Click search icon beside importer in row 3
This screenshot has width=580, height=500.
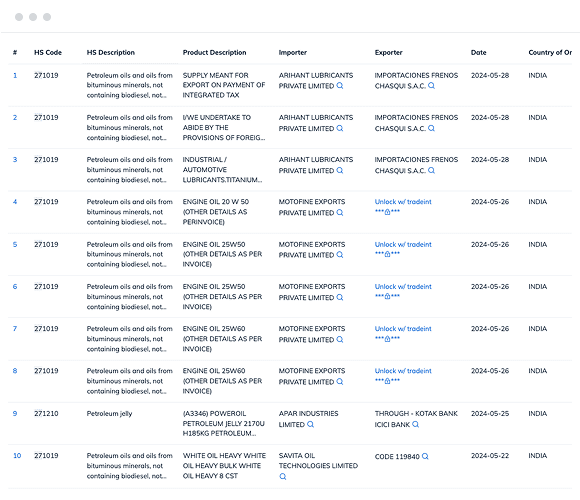340,170
